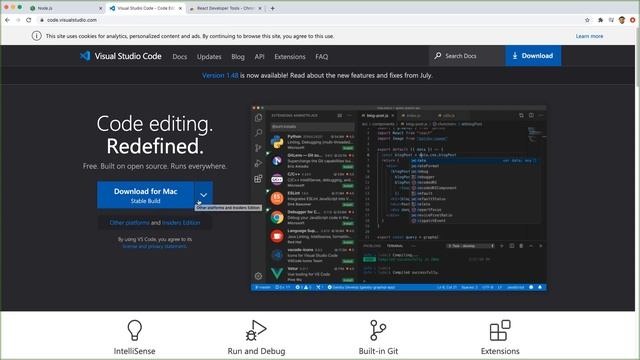Switch to the Node.js browser tab
The width and height of the screenshot is (640, 360).
(x=65, y=8)
